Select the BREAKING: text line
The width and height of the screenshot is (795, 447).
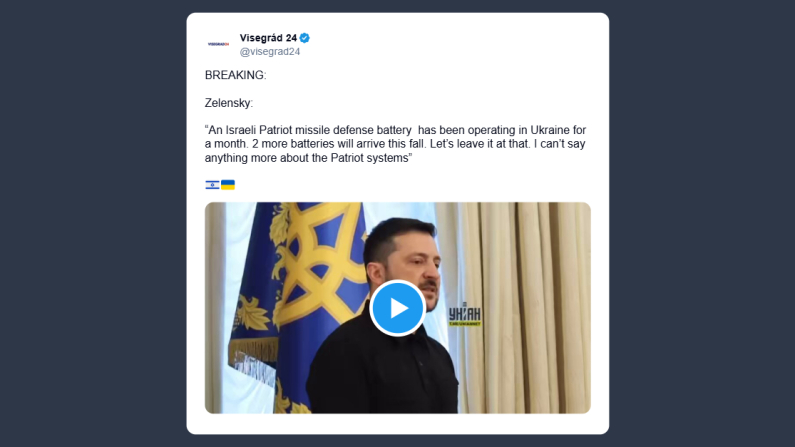235,75
